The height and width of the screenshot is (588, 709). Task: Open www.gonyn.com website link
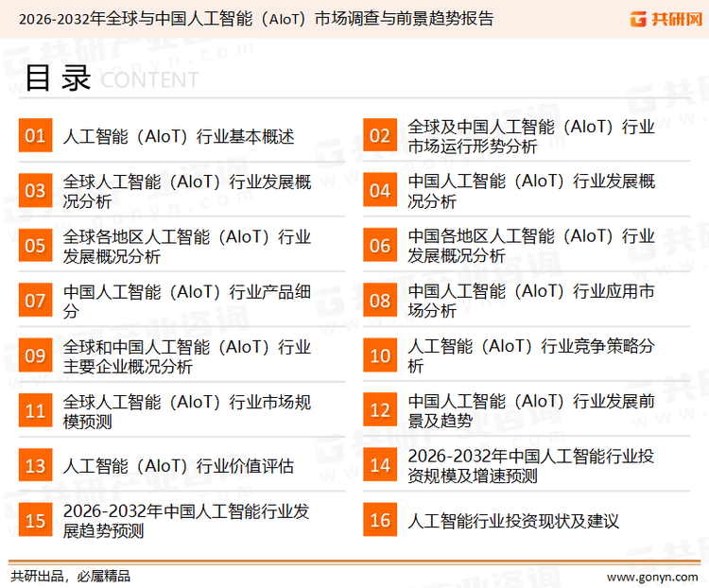coord(651,576)
